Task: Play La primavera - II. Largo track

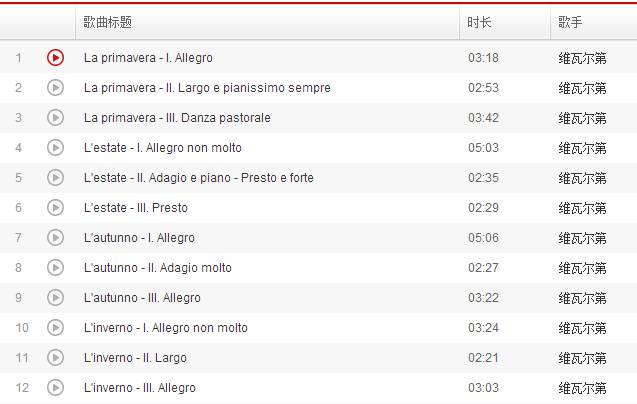Action: [55, 88]
